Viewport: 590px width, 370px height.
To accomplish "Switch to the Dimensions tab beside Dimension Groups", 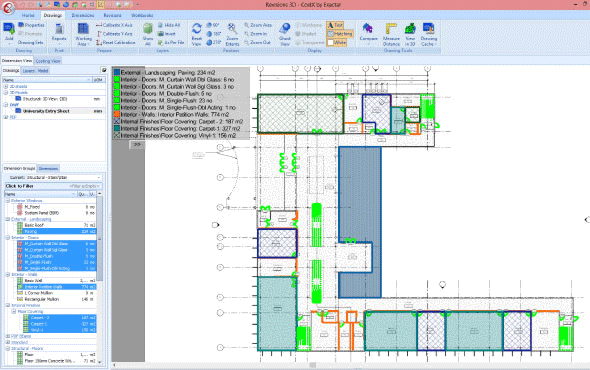I will tap(48, 169).
